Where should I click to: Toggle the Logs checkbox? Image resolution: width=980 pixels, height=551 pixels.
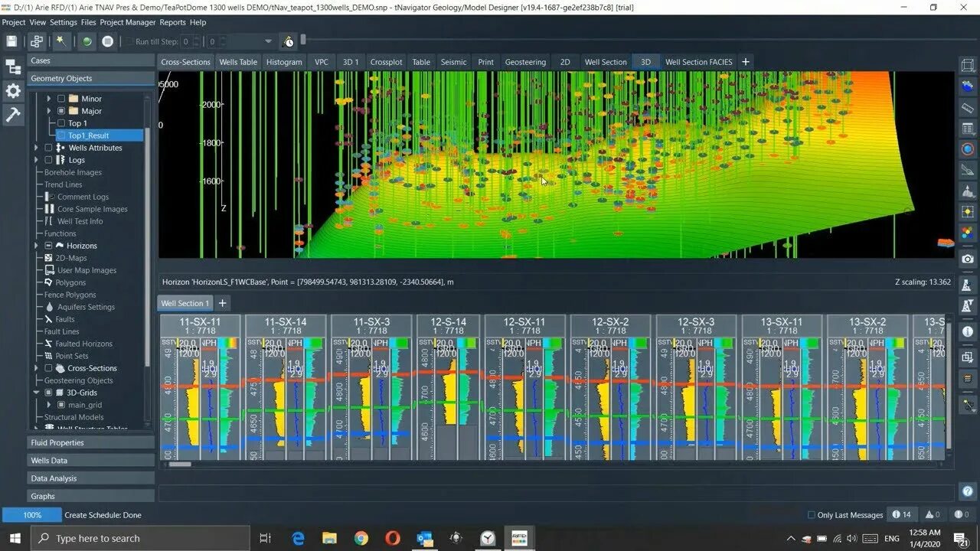point(48,160)
